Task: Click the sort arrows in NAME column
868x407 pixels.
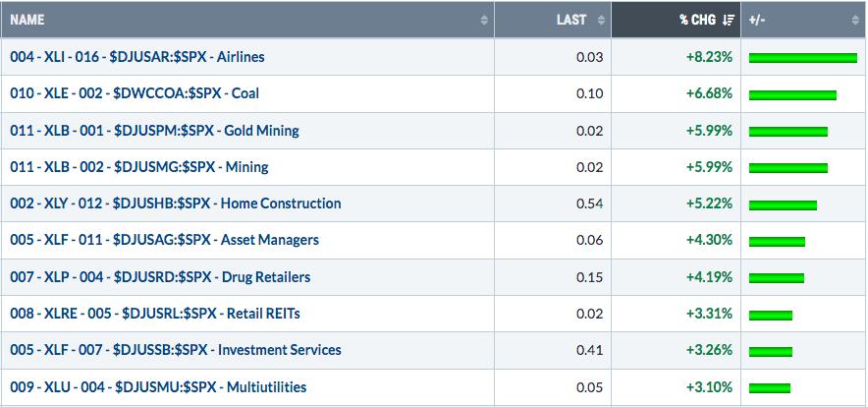Action: pos(484,20)
